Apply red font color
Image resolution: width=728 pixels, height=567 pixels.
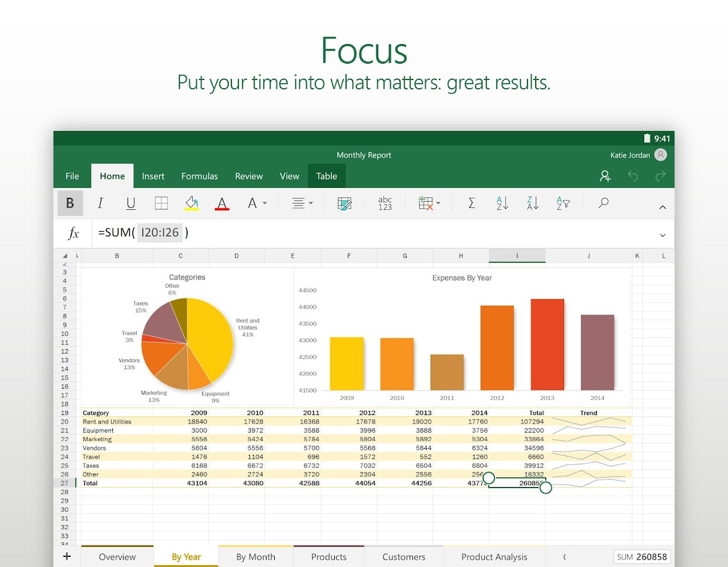tap(222, 203)
